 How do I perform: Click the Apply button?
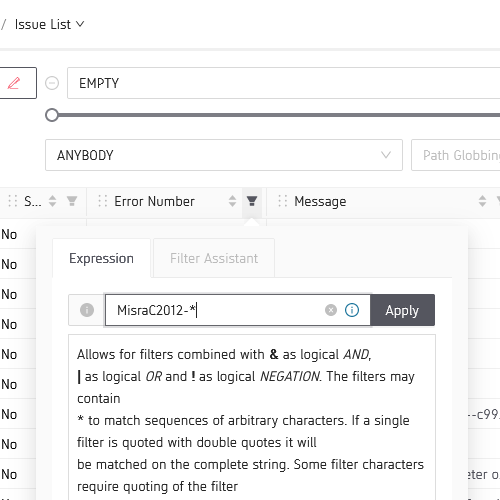pyautogui.click(x=402, y=310)
